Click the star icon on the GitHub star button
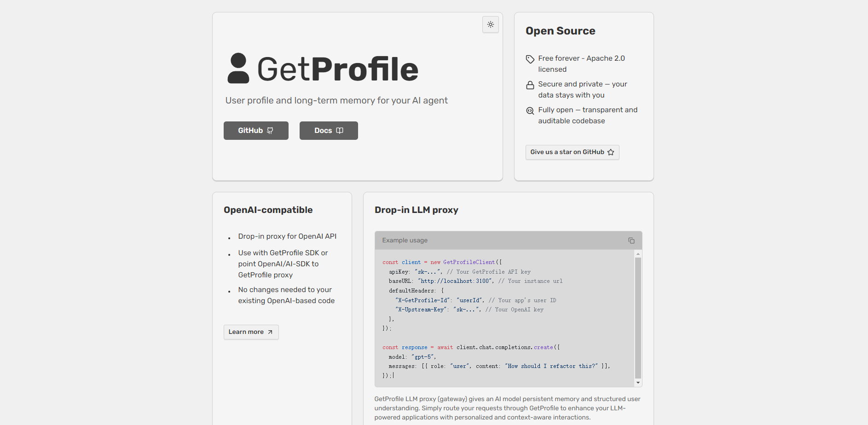 coord(612,152)
